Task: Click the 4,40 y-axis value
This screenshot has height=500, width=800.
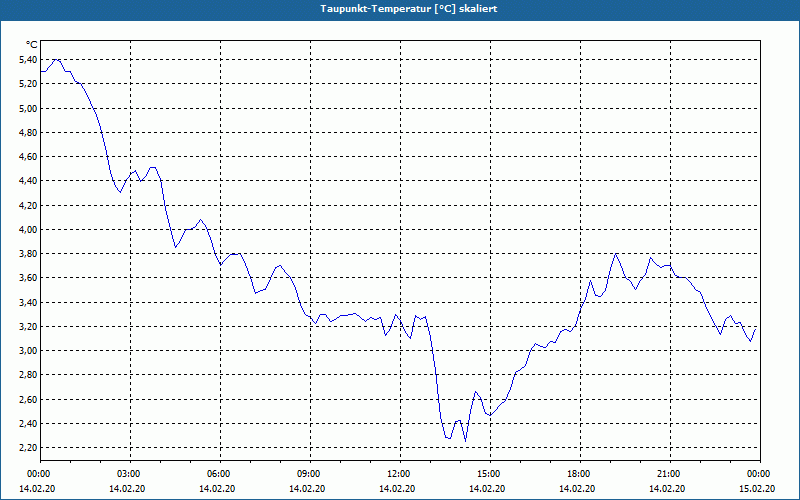Action: (x=28, y=181)
